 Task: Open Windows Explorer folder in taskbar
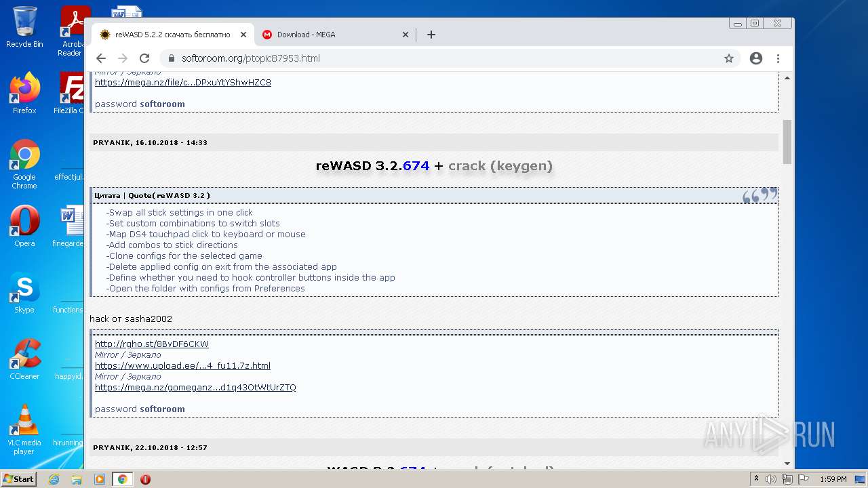77,479
